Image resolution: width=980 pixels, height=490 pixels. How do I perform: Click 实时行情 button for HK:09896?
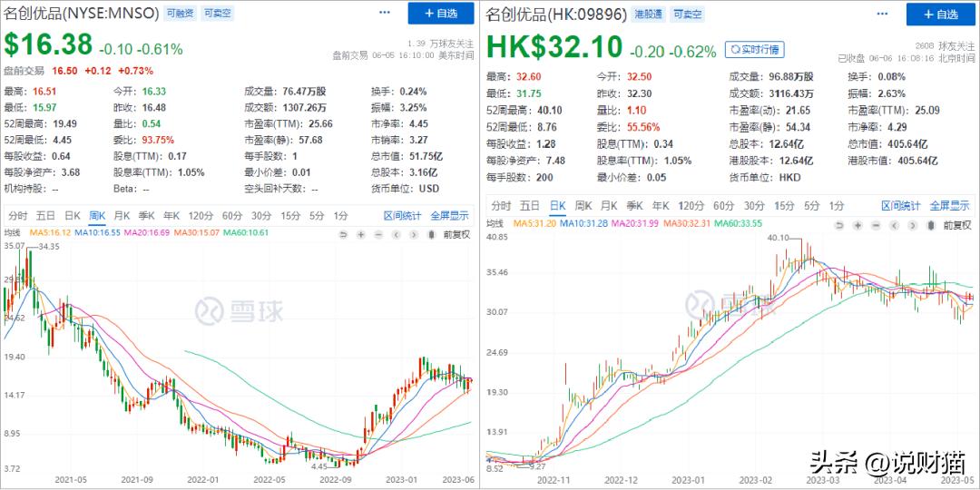pos(754,49)
